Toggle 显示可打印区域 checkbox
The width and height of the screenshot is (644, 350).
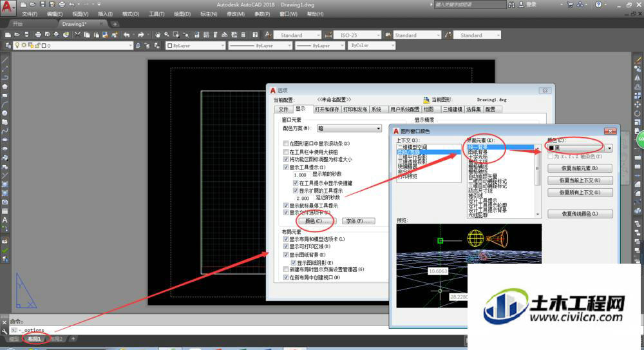coord(286,246)
